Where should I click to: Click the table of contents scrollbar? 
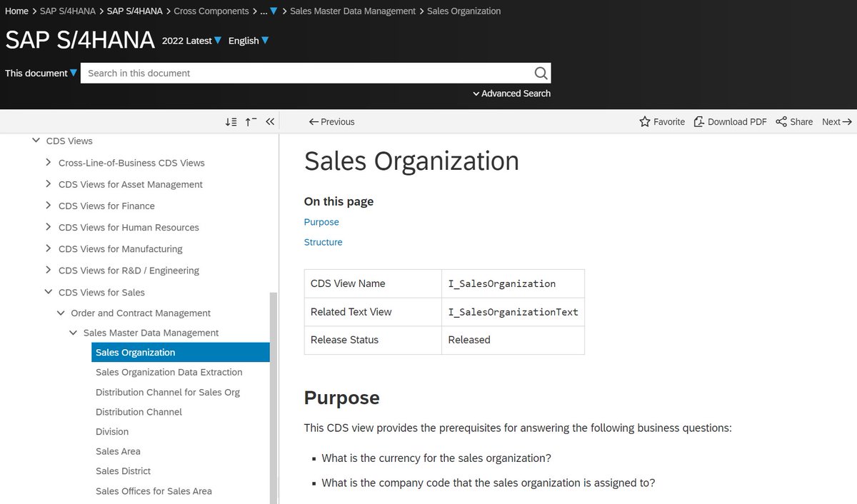pyautogui.click(x=273, y=398)
